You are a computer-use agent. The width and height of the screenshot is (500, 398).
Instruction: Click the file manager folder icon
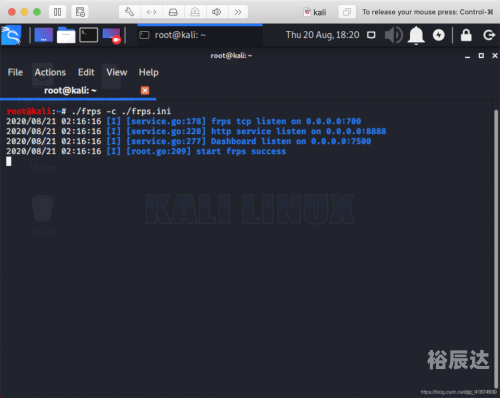point(66,35)
